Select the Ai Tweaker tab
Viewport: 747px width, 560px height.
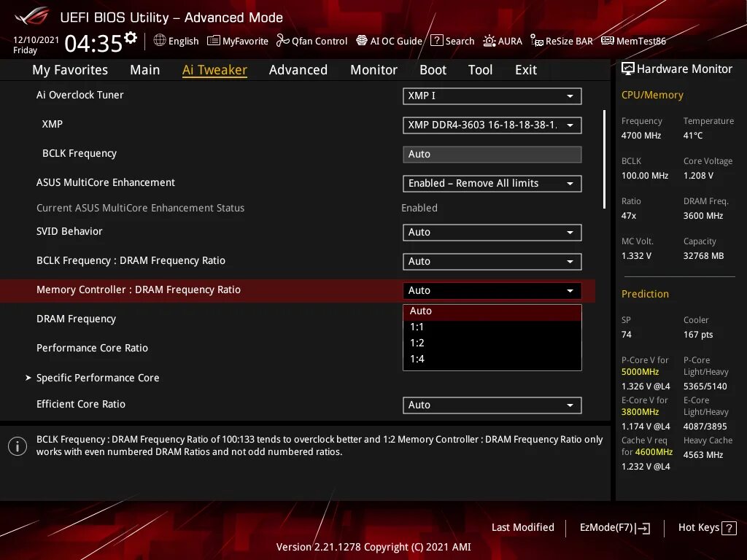214,70
